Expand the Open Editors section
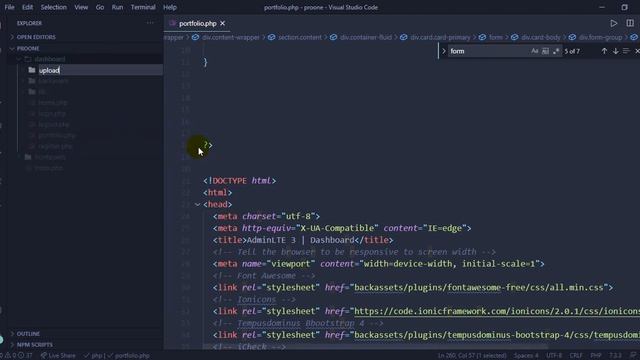 [x=36, y=37]
